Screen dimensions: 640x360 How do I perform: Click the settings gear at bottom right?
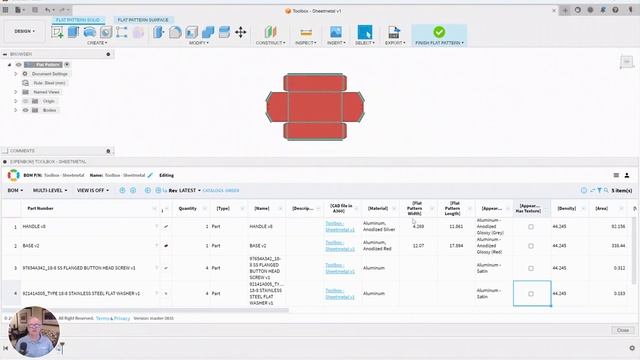632,348
